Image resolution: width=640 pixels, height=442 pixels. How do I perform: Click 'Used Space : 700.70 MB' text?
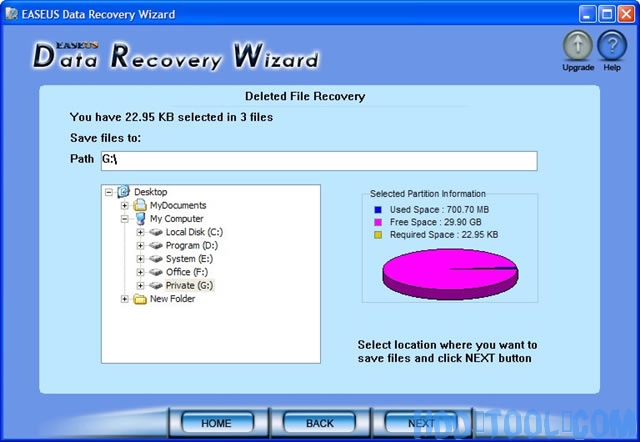[439, 210]
